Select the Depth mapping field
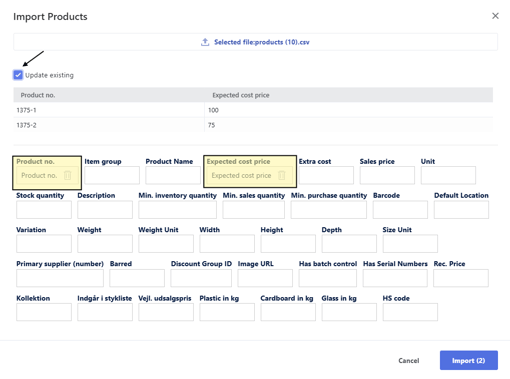Image resolution: width=510 pixels, height=379 pixels. click(x=349, y=244)
